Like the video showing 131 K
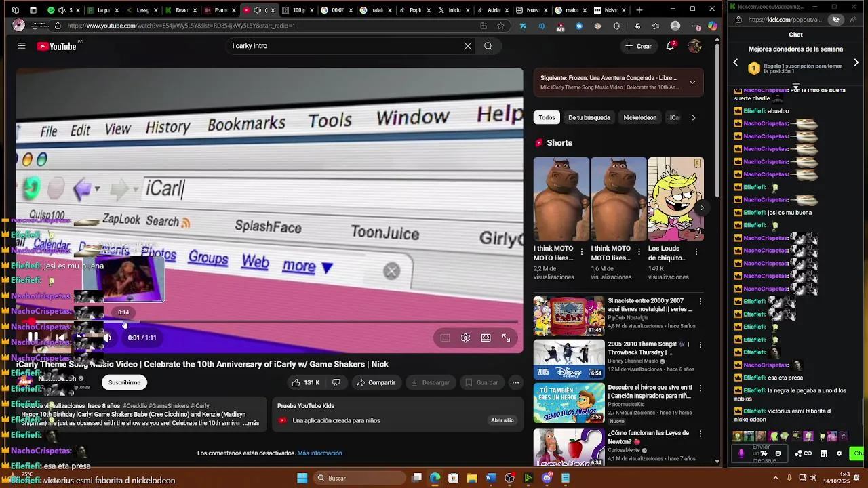 click(x=306, y=382)
